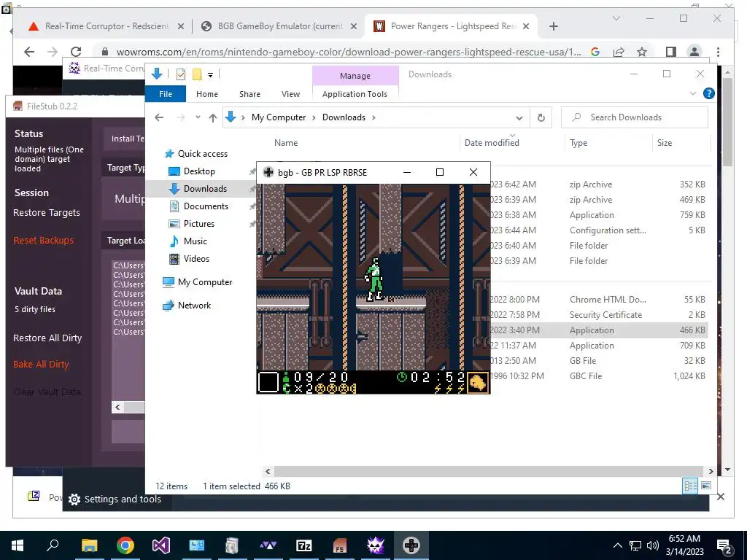
Task: Open the Chrome profile avatar
Action: 694,52
